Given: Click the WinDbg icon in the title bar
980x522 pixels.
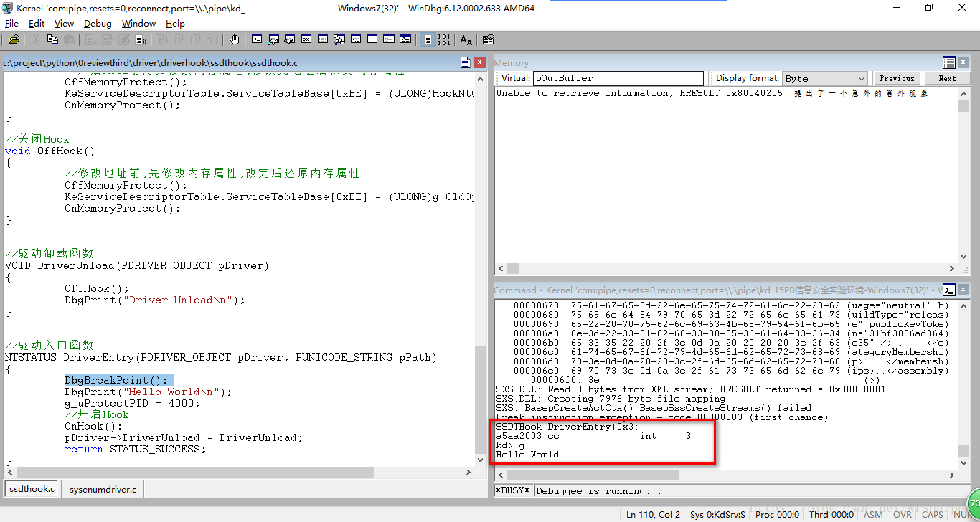Looking at the screenshot, I should 7,8.
